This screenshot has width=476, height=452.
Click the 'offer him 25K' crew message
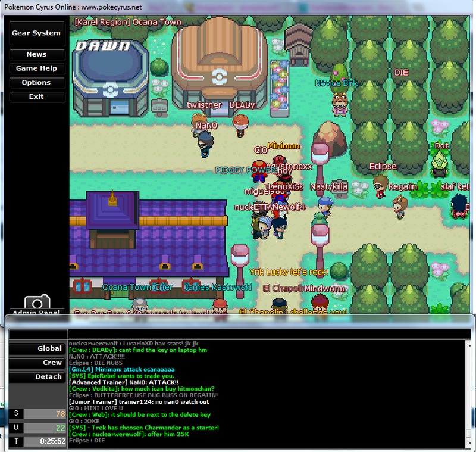(x=129, y=434)
